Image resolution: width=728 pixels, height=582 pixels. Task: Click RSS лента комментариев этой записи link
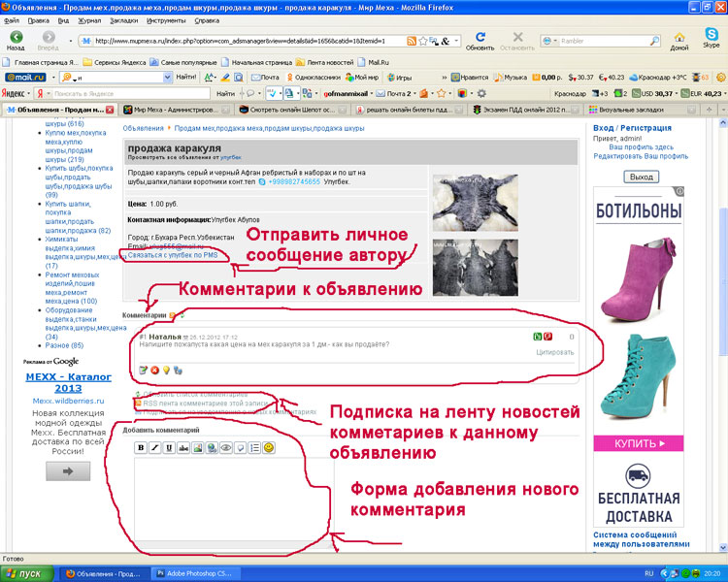point(205,404)
